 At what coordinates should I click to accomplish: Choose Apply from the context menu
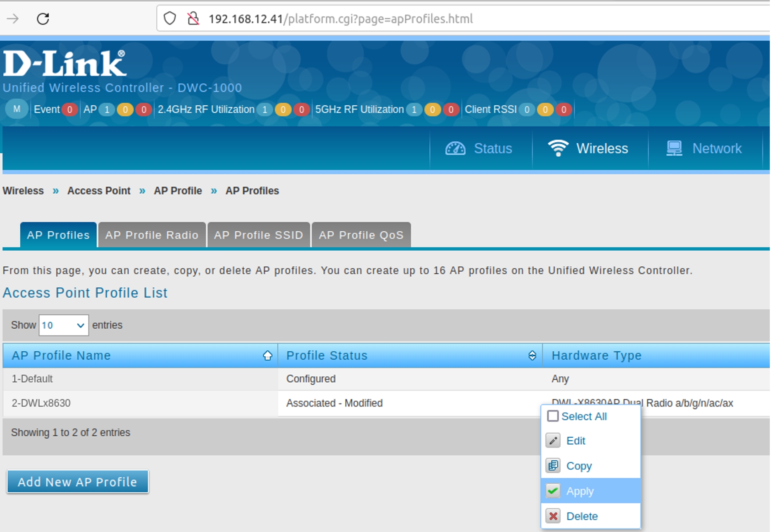click(x=580, y=491)
